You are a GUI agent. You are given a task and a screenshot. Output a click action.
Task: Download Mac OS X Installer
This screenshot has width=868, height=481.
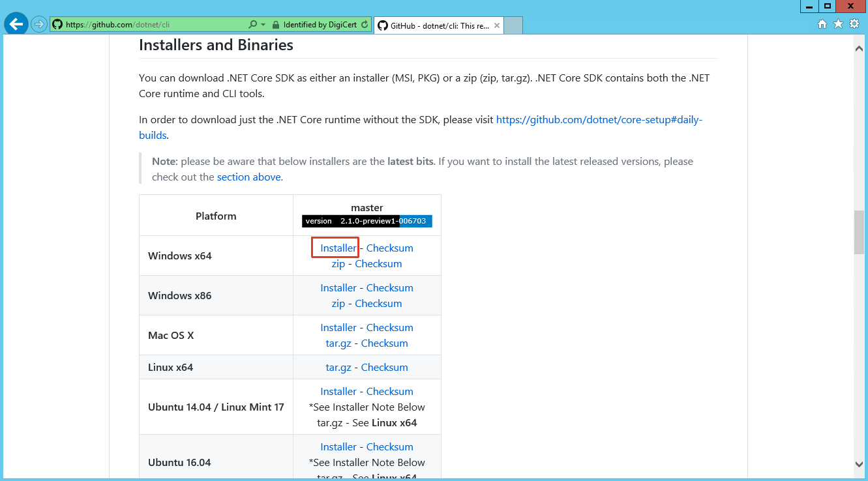point(338,327)
